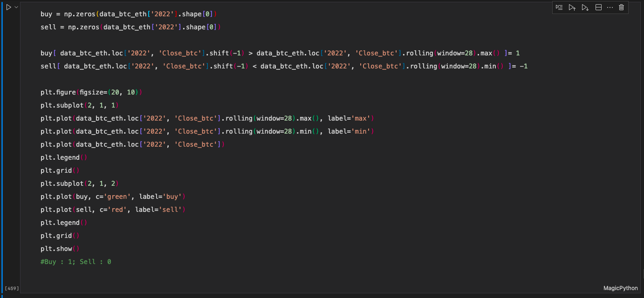Split the cell using toolbar icon

coord(598,7)
